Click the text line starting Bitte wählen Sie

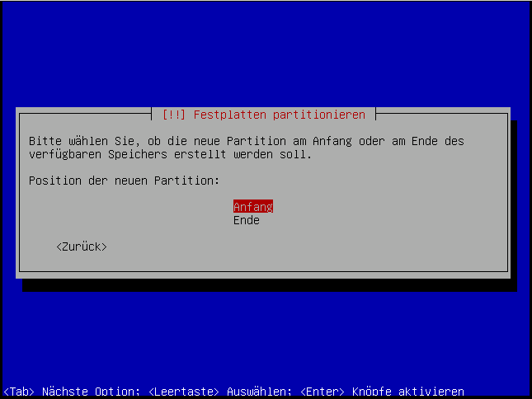point(246,141)
